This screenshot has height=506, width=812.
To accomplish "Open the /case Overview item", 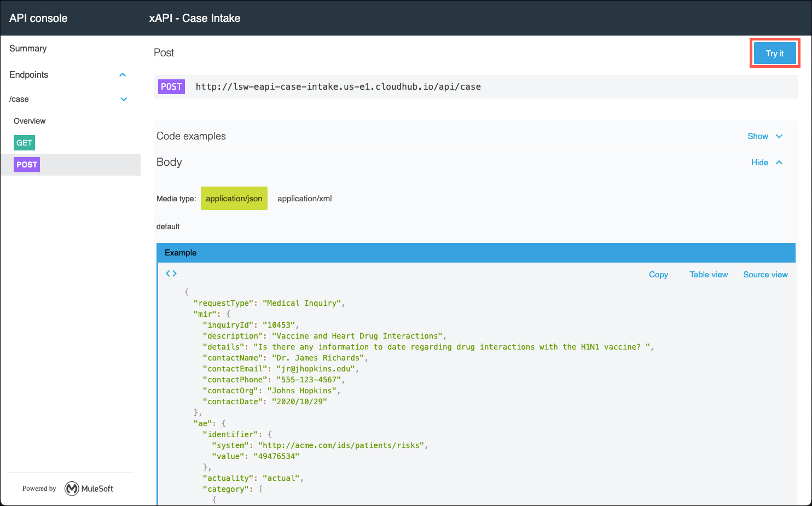I will click(30, 121).
